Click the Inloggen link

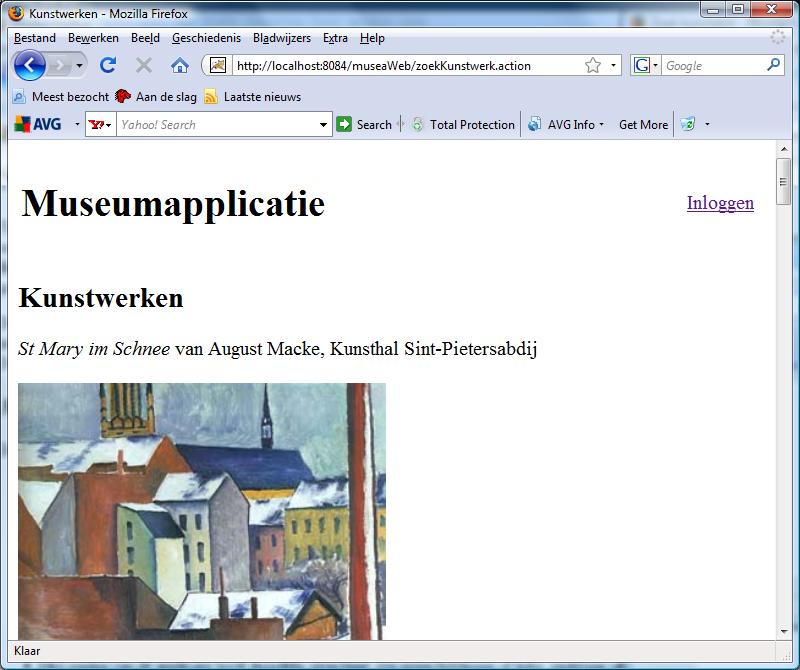(720, 203)
